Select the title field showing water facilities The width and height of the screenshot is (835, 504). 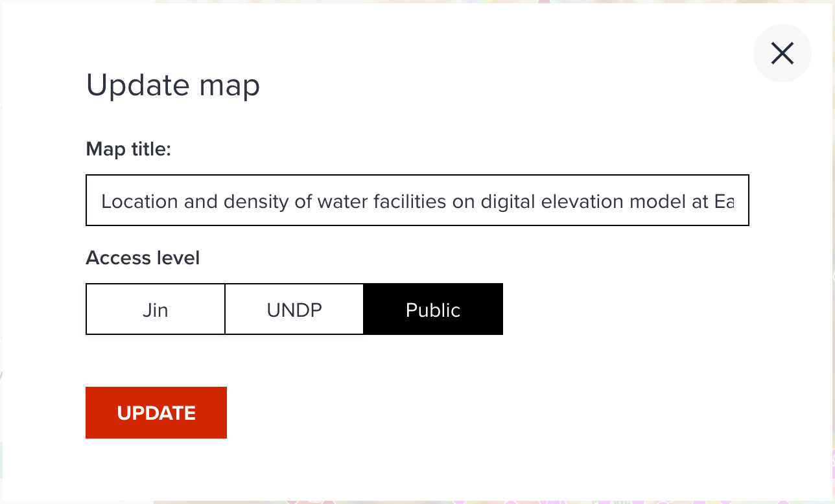click(x=417, y=200)
